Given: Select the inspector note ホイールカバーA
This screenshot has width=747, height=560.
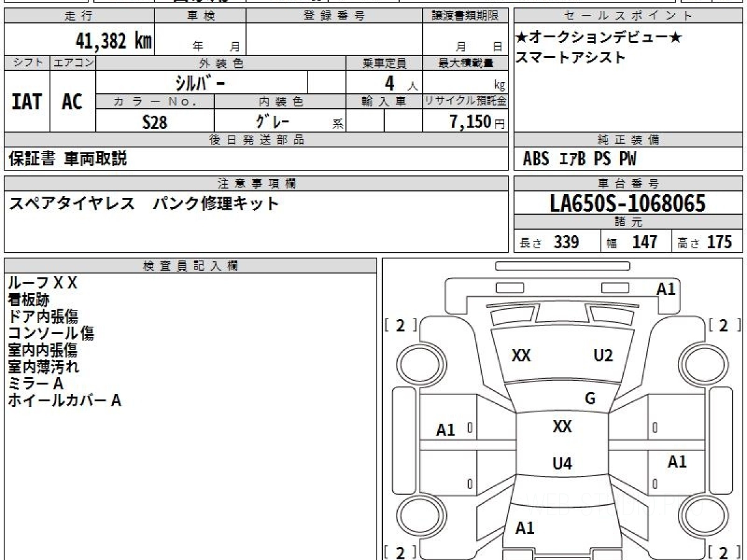Looking at the screenshot, I should (64, 401).
